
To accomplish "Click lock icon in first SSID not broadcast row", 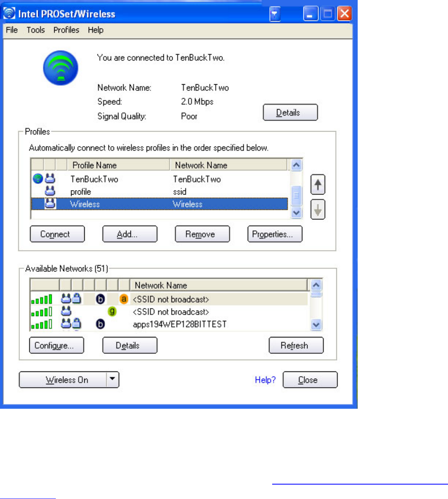I will 77,298.
